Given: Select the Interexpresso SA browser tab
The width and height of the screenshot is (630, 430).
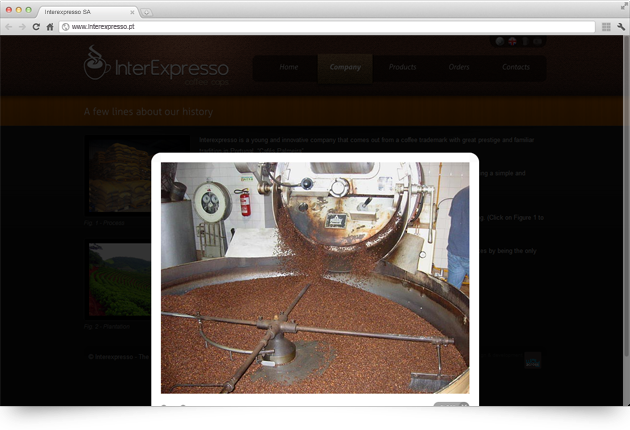Looking at the screenshot, I should tap(86, 12).
